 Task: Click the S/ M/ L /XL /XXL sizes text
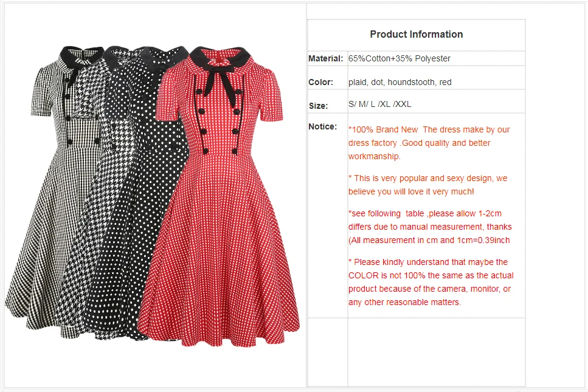click(x=379, y=104)
